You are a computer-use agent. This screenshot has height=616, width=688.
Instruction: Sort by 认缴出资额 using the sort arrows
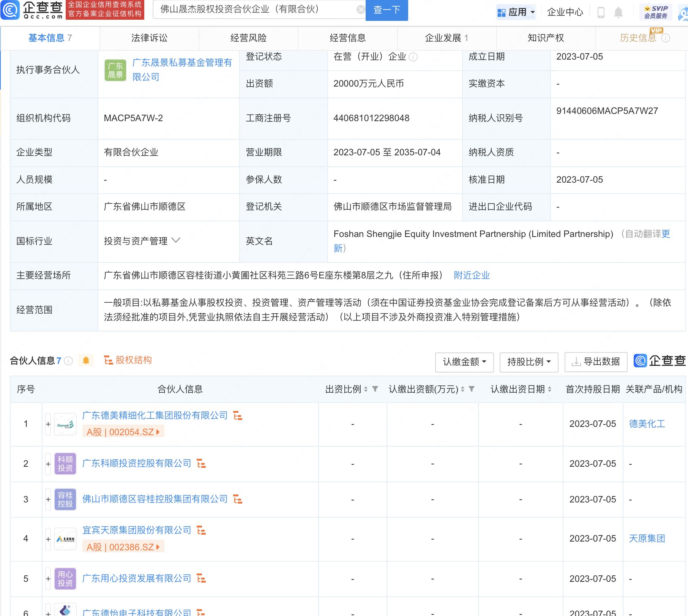(462, 389)
